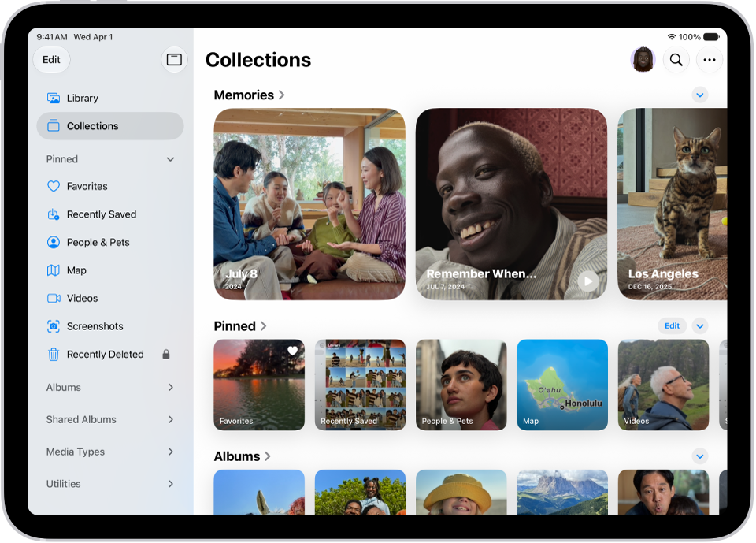Click the Library photo stack icon
756x543 pixels.
pos(54,98)
